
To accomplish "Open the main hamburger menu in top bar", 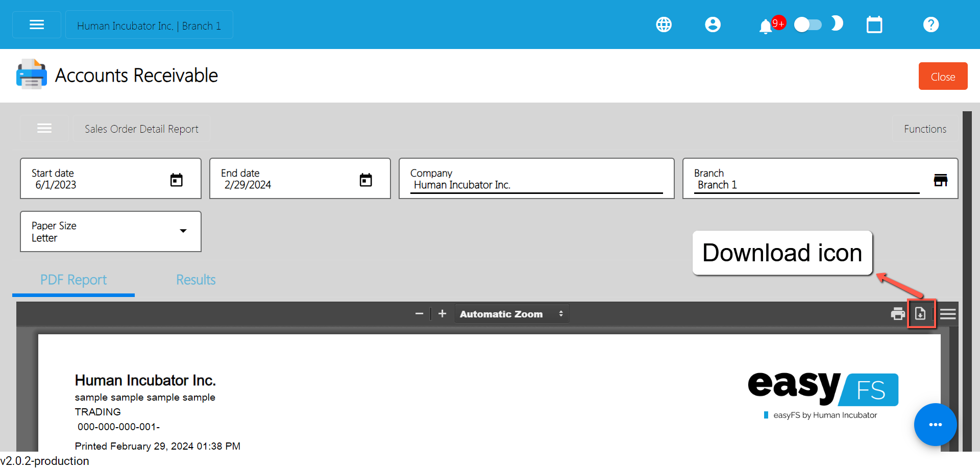I will coord(37,24).
